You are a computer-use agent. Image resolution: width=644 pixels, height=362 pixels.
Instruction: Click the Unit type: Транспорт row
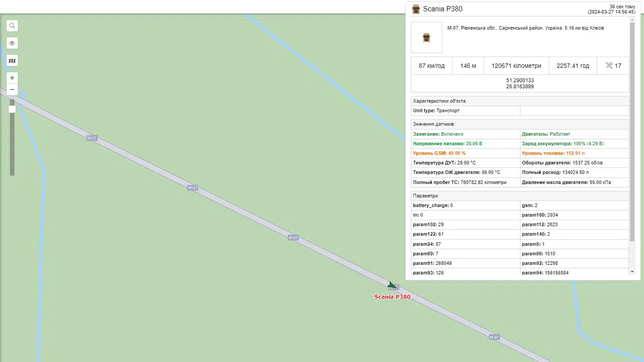coord(465,111)
